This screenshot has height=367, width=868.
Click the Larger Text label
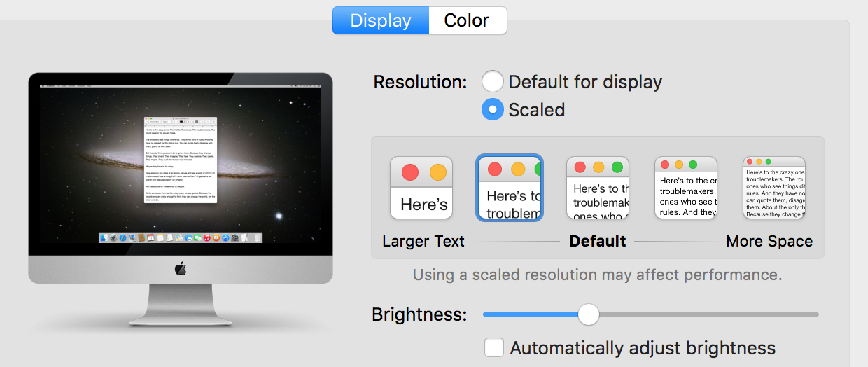pyautogui.click(x=423, y=242)
